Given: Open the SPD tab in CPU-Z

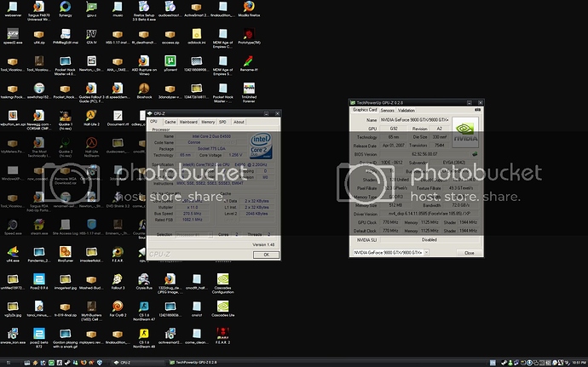Looking at the screenshot, I should [222, 122].
